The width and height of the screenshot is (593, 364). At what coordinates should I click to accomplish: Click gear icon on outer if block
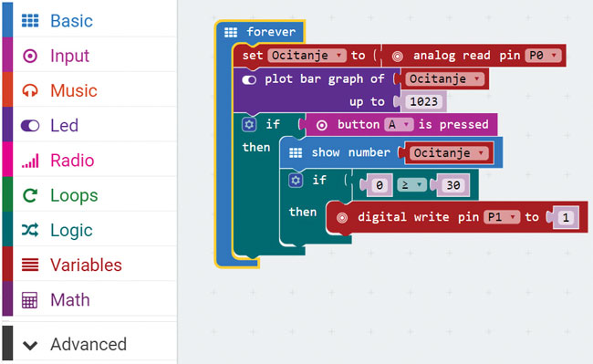click(249, 124)
